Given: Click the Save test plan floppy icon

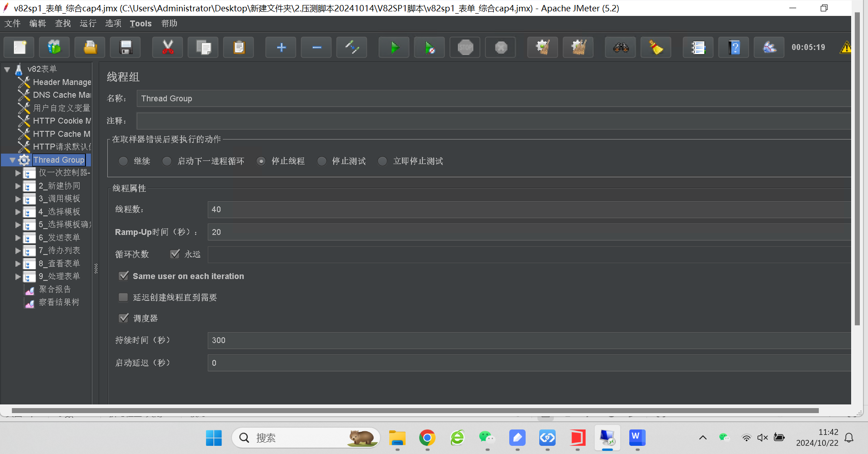Looking at the screenshot, I should [126, 47].
